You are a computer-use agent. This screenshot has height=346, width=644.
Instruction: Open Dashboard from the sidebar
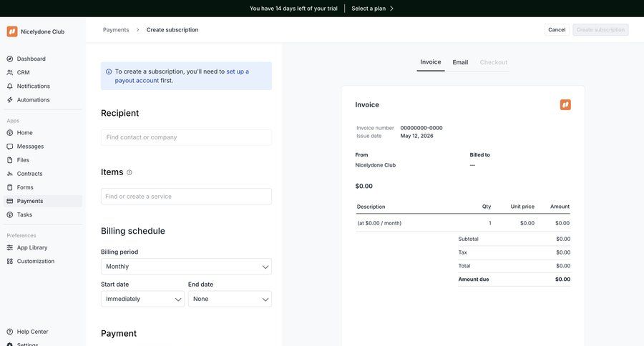pos(43,59)
